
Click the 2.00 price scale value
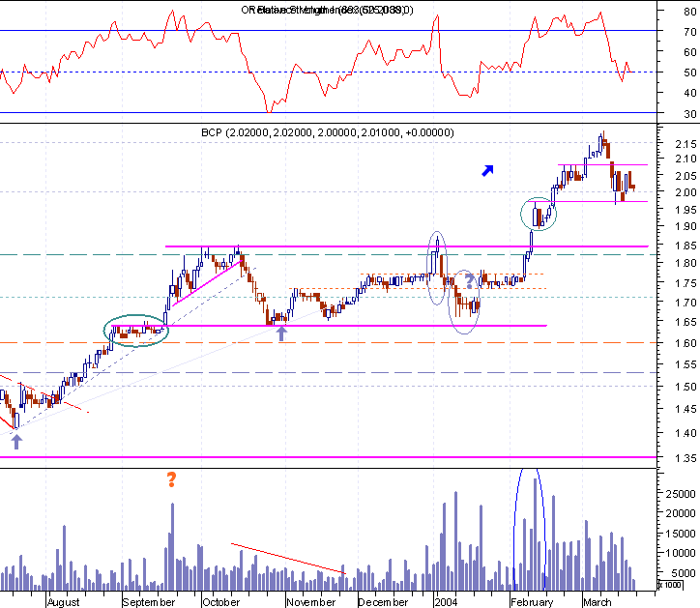coord(685,192)
